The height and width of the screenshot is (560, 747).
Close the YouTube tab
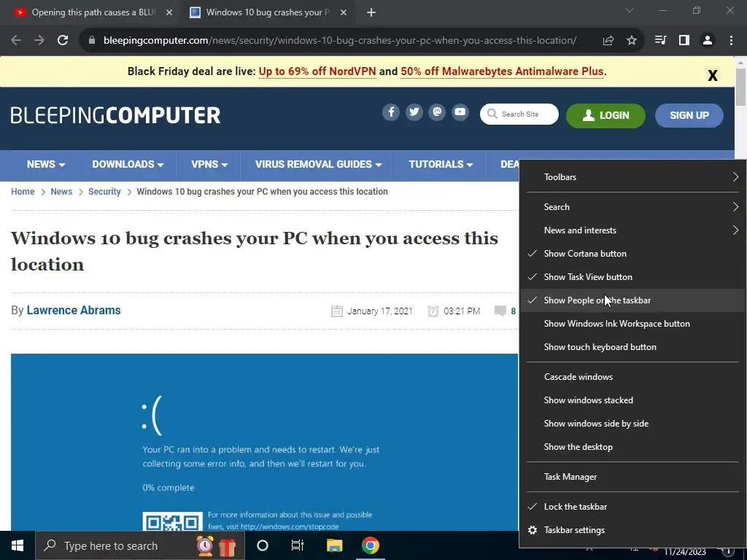click(x=169, y=12)
